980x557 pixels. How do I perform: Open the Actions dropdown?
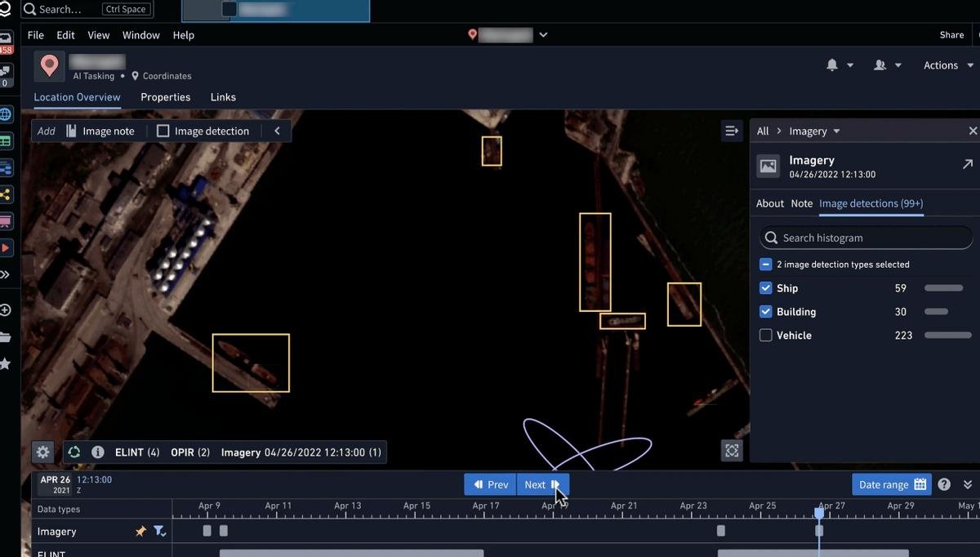[948, 65]
